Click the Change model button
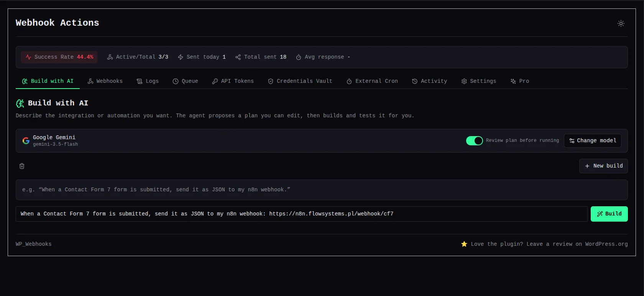The image size is (644, 296). [593, 141]
